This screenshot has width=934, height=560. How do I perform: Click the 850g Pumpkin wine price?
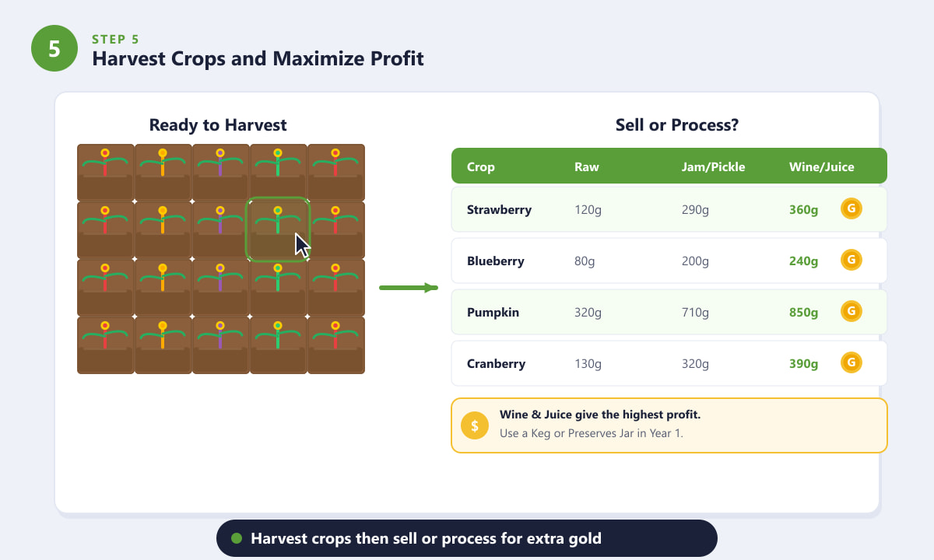pyautogui.click(x=803, y=312)
